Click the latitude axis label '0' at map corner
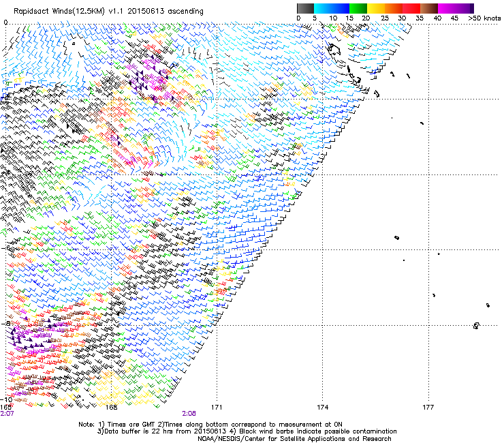Viewport: 504px width, 443px height. tap(5, 22)
